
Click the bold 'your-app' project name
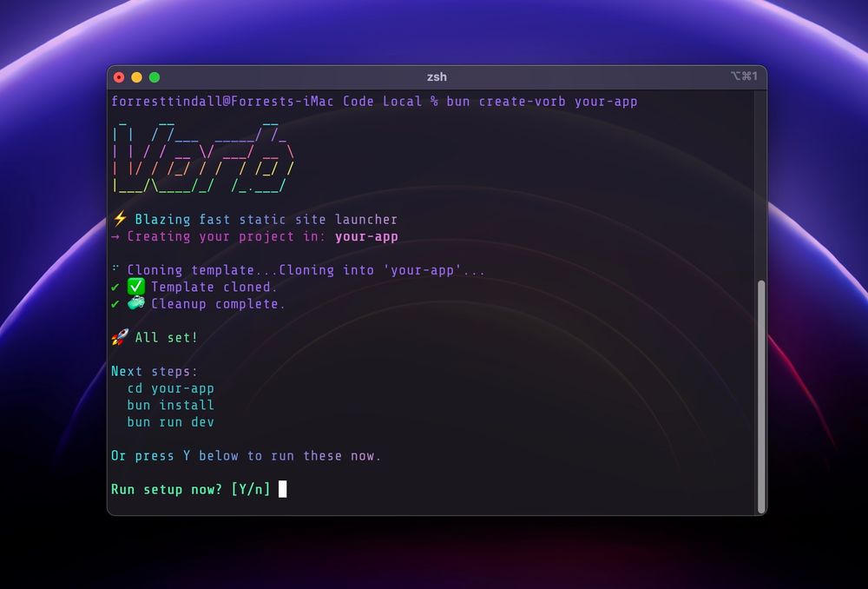click(x=366, y=236)
